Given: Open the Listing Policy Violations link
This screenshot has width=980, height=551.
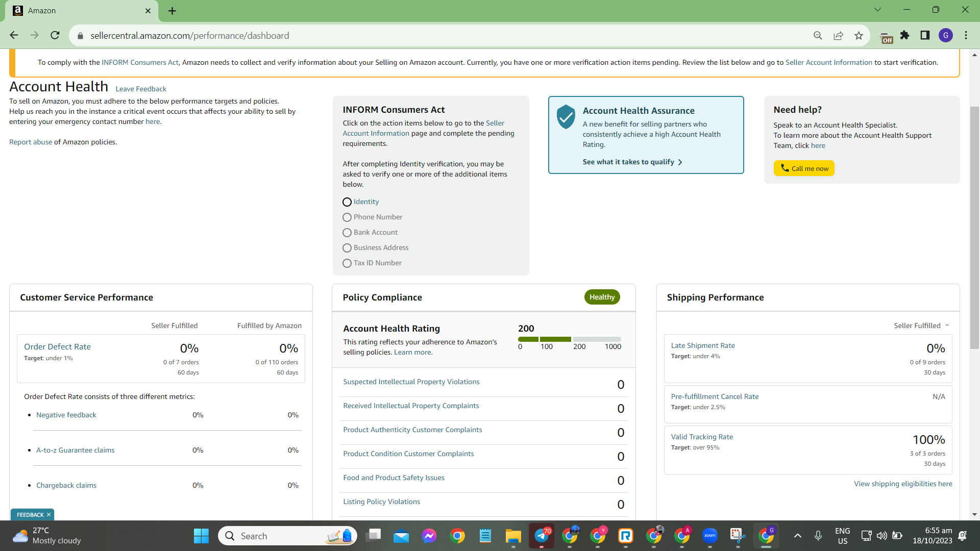Looking at the screenshot, I should [382, 502].
